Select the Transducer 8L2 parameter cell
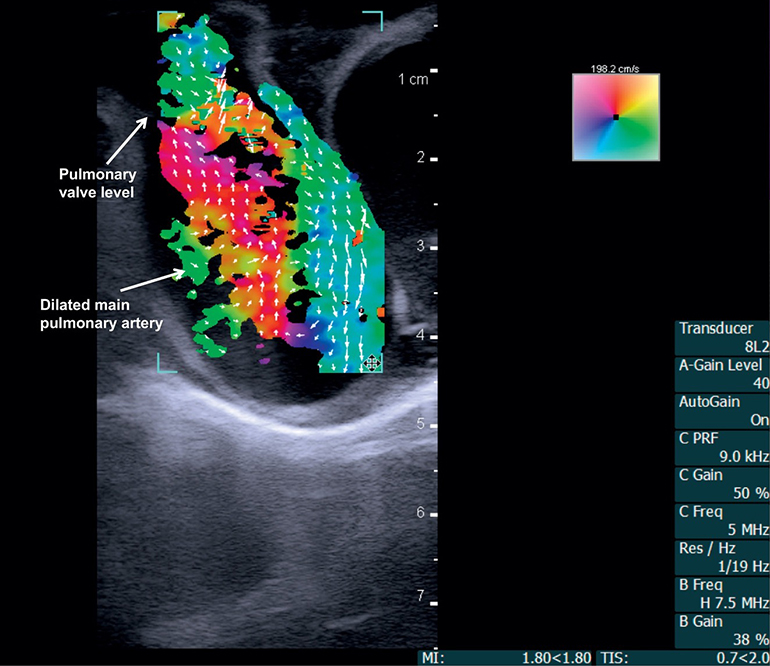770x666 pixels. point(722,338)
